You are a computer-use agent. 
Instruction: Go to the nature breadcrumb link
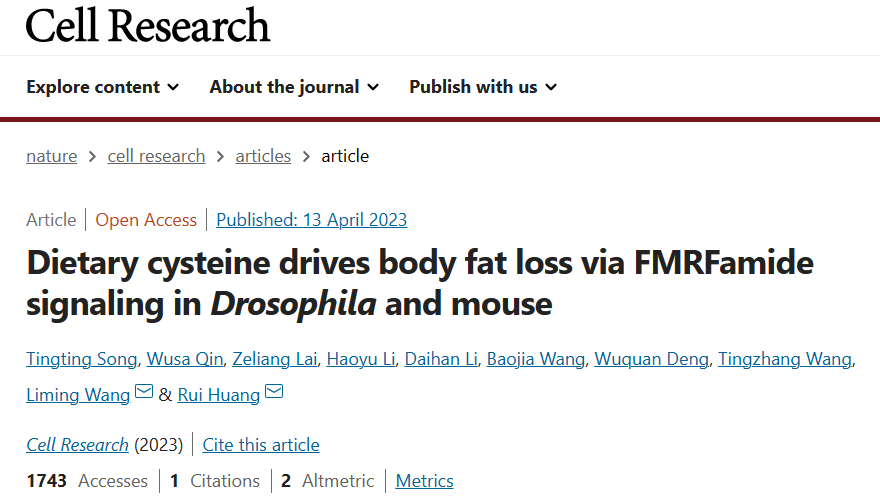point(51,156)
